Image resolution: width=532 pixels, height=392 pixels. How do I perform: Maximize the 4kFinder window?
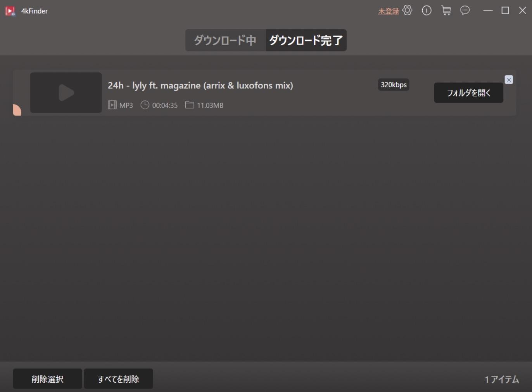pos(505,10)
